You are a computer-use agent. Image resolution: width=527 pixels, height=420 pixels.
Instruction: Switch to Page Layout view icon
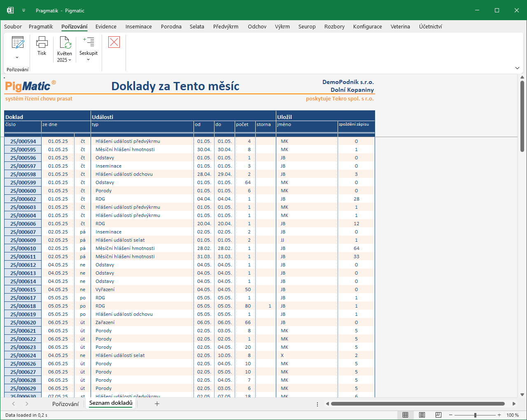(x=422, y=415)
